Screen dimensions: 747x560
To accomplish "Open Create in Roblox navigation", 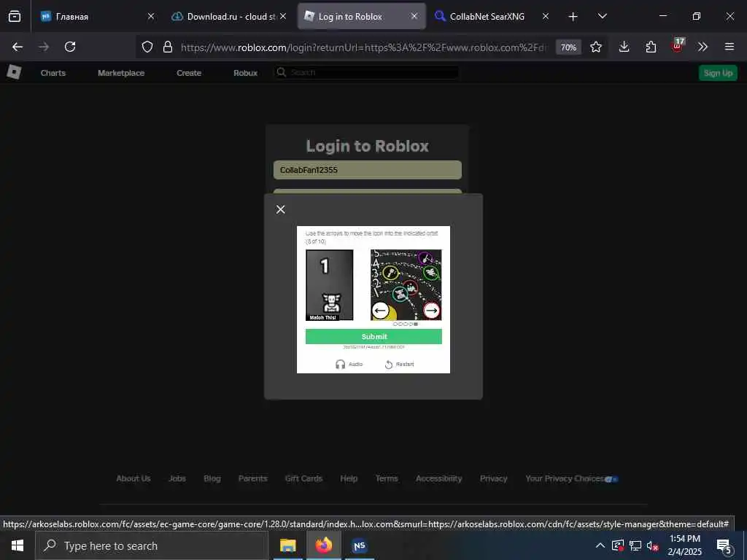I will [189, 73].
